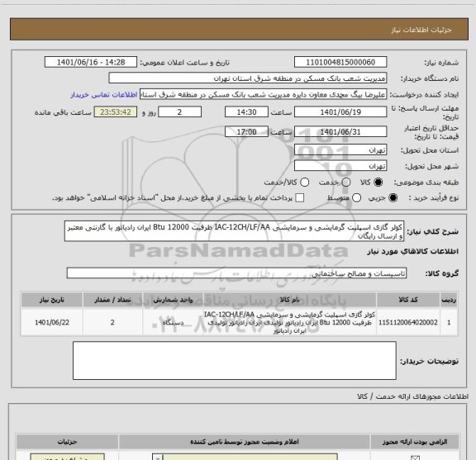476x460 pixels.
Task: Click product code 1151120064020002 cell
Action: 408,322
